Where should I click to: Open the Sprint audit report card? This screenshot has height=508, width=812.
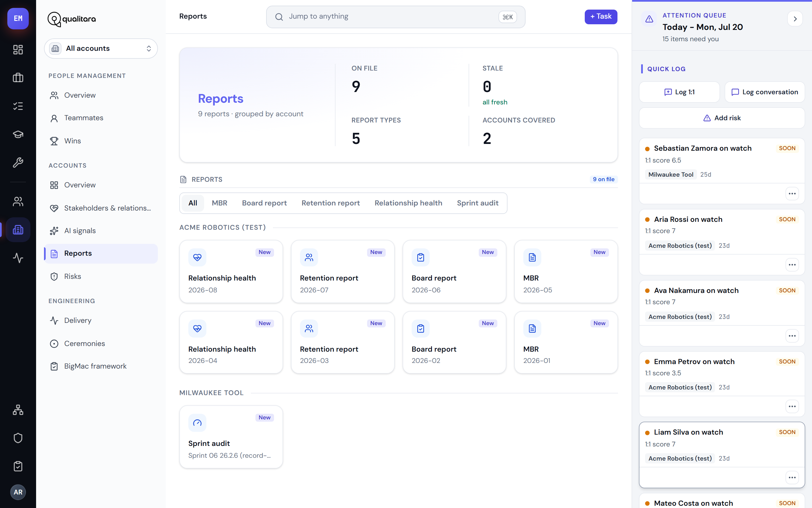pyautogui.click(x=231, y=437)
